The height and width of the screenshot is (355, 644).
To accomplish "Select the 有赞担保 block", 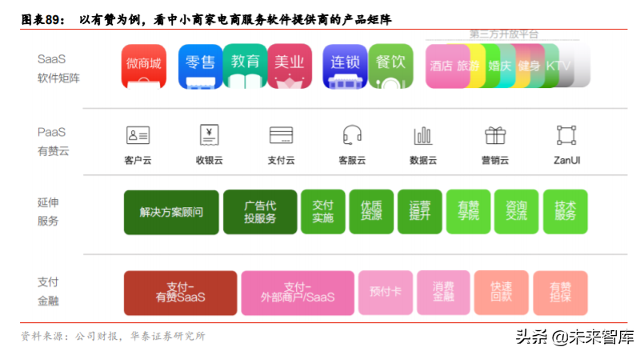I will (x=560, y=293).
